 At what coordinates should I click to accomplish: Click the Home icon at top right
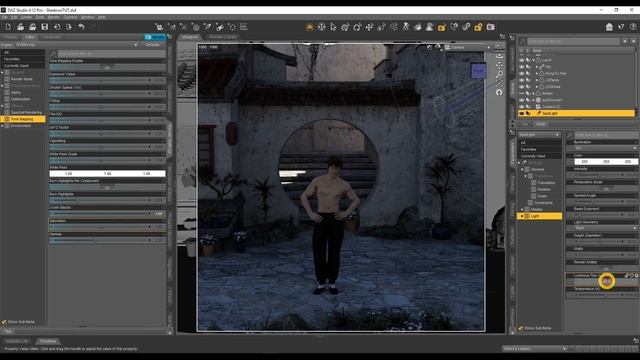(609, 27)
